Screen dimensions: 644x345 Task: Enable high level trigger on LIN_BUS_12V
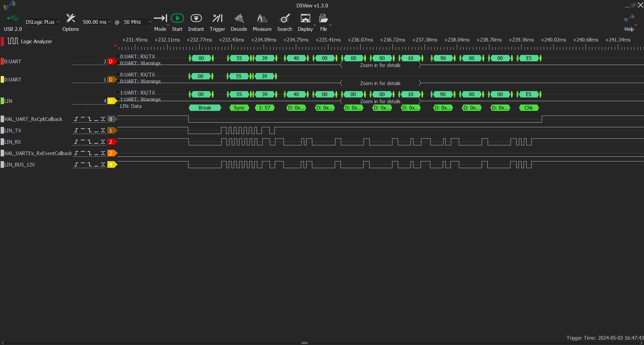pyautogui.click(x=83, y=164)
